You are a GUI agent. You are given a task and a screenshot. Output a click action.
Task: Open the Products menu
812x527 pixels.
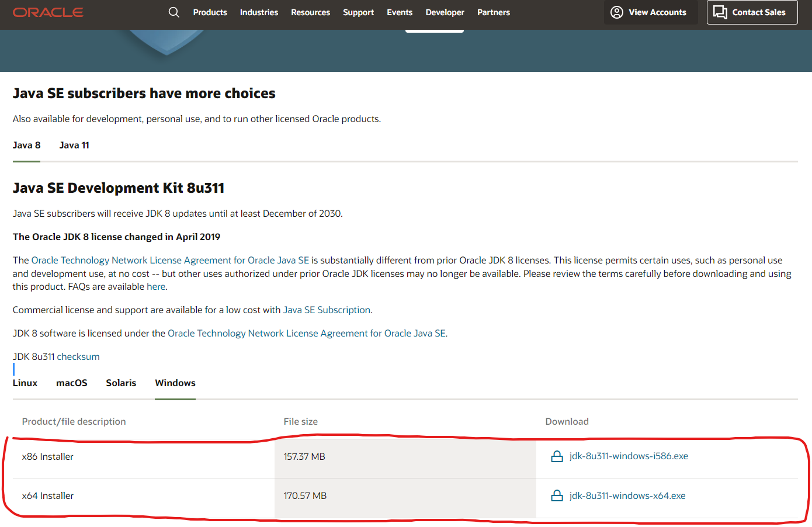(210, 12)
